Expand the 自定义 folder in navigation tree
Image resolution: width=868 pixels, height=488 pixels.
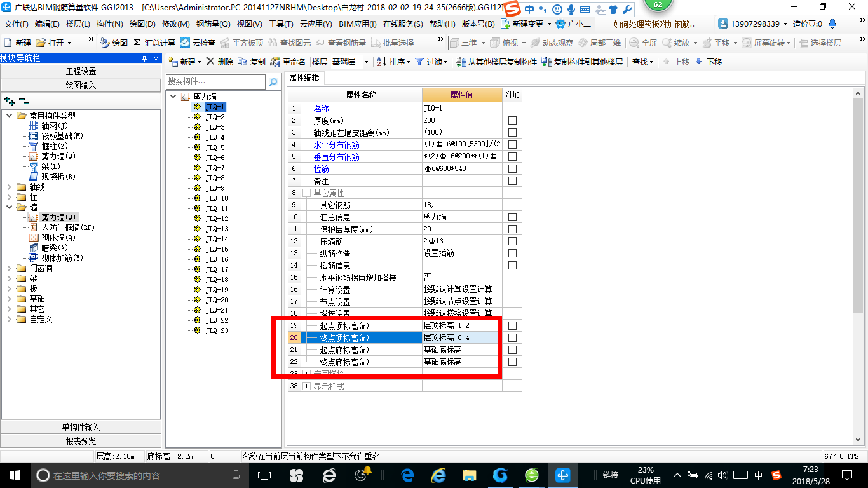pos(10,319)
